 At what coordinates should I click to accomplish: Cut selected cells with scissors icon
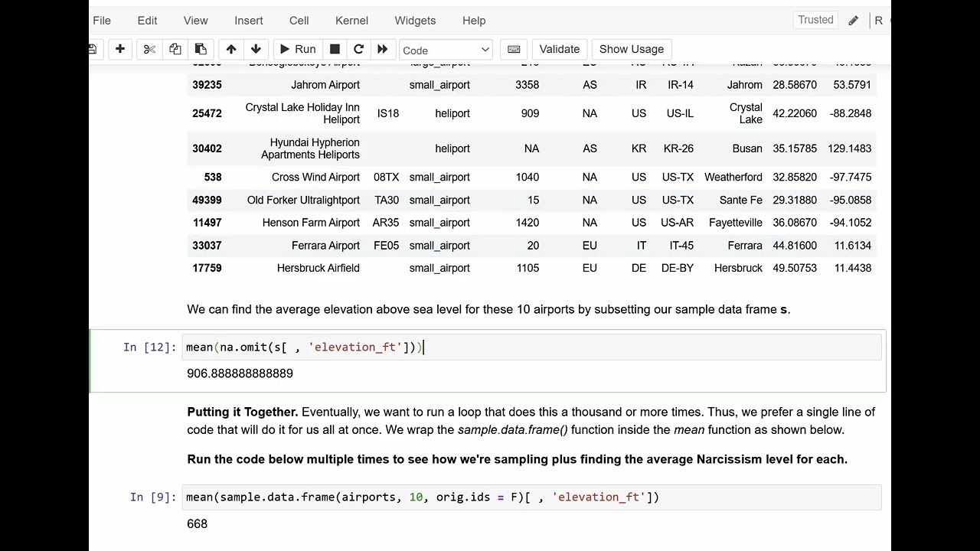coord(149,49)
